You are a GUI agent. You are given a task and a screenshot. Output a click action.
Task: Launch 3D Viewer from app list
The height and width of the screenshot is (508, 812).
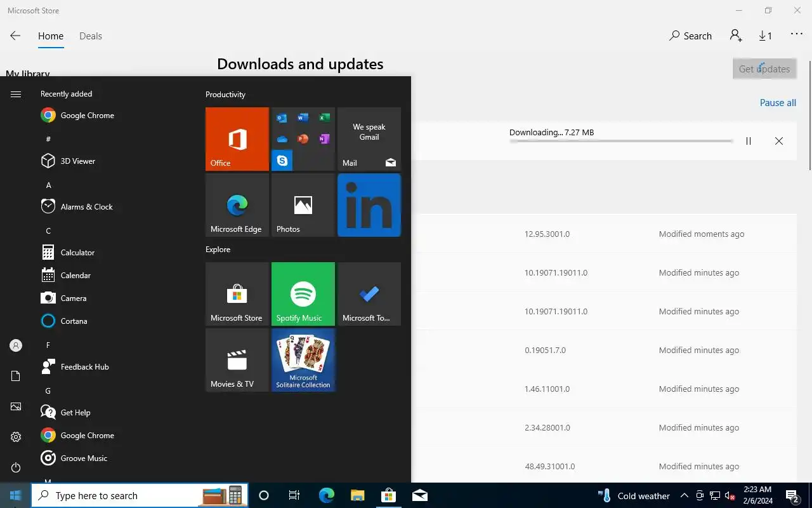point(101,161)
